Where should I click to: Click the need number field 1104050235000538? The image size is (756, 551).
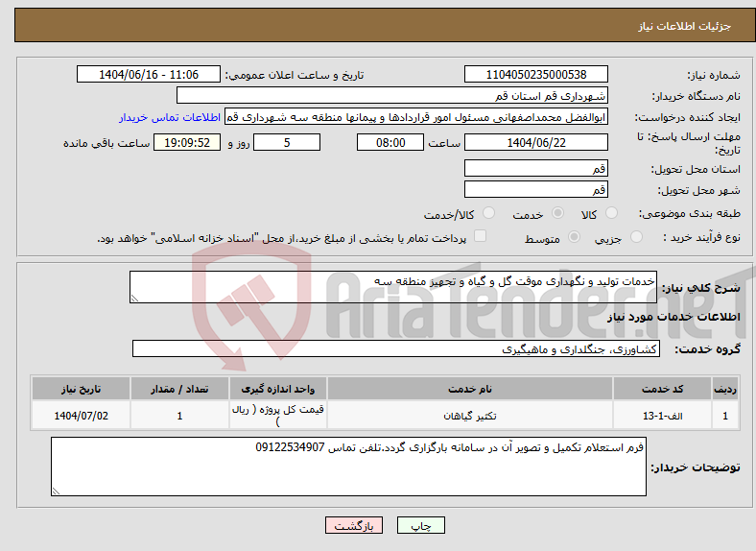536,74
